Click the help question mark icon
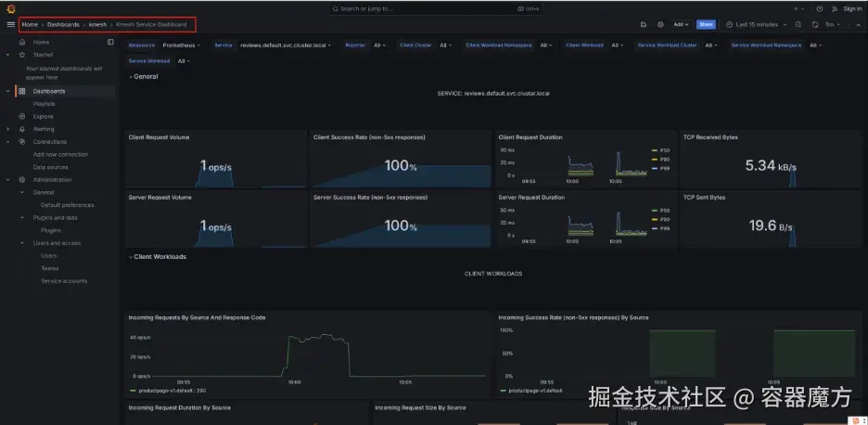Viewport: 868px width, 425px height. point(819,9)
